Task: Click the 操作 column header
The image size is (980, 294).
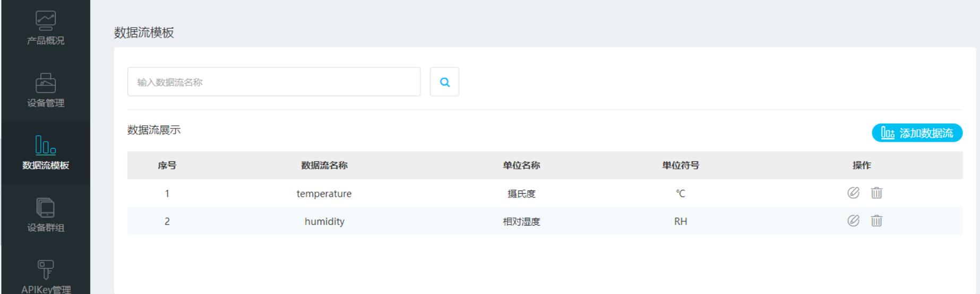Action: (x=862, y=166)
